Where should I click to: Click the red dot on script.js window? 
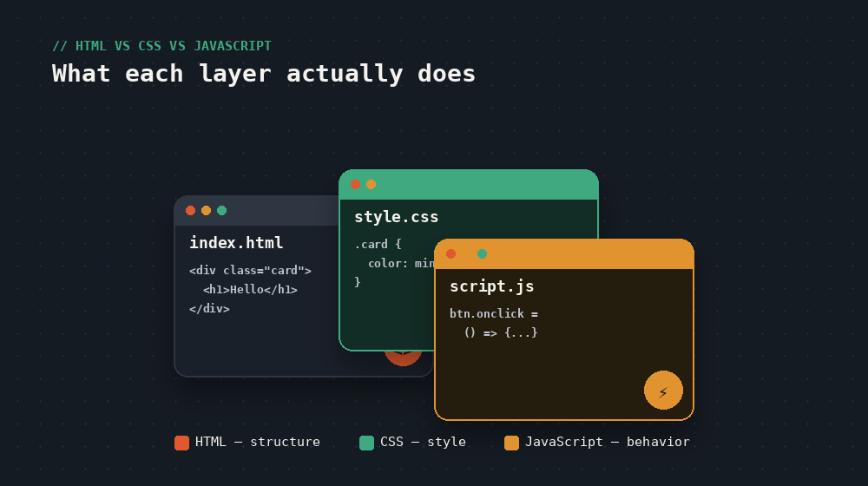pos(450,253)
